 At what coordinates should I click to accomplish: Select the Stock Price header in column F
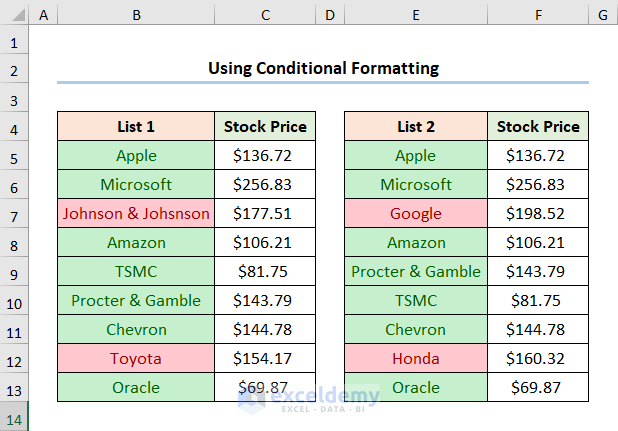(x=538, y=127)
